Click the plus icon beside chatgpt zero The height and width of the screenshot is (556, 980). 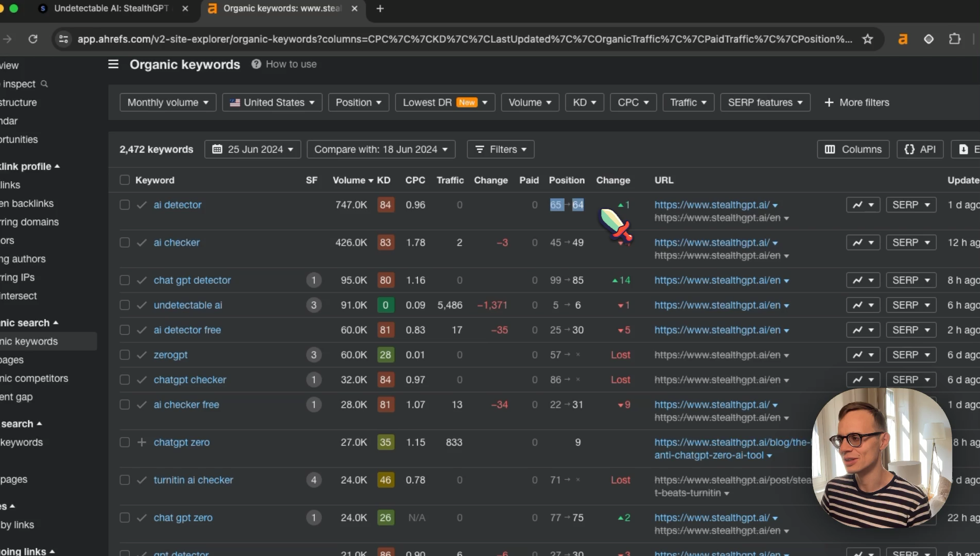[142, 442]
